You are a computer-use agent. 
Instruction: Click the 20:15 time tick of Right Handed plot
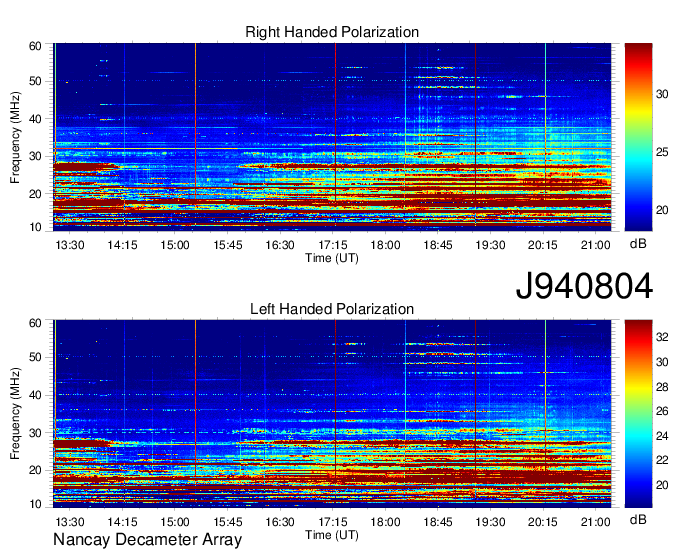543,245
